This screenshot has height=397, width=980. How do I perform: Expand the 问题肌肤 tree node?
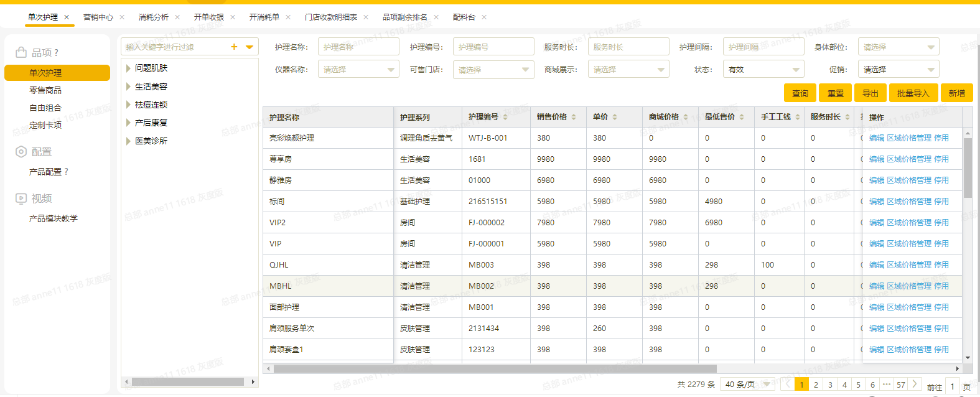(128, 68)
